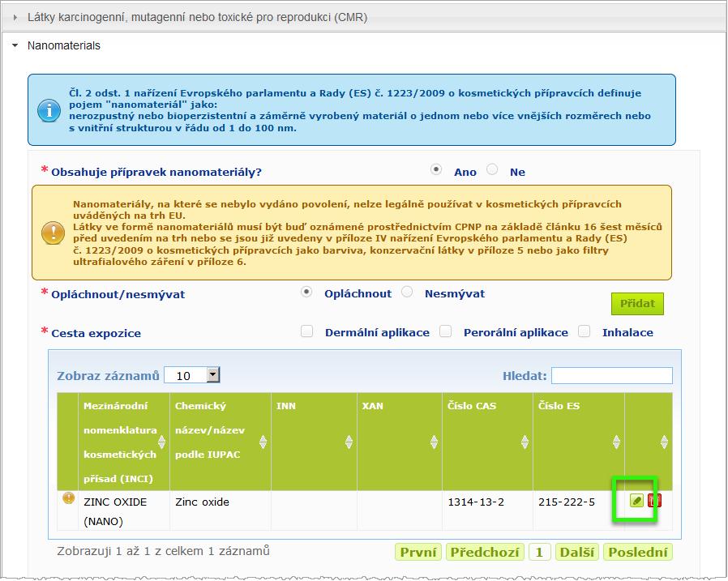Open the Zobraz záznamů count dropdown

[192, 375]
